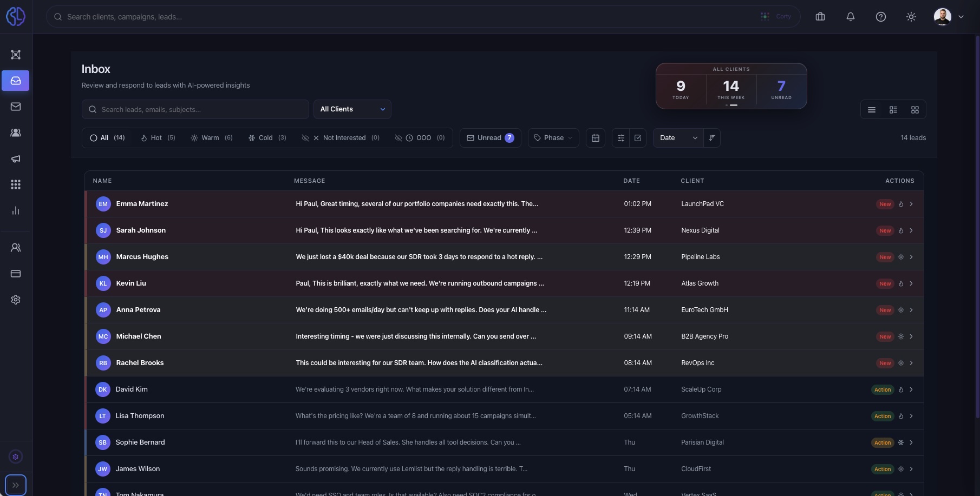The height and width of the screenshot is (496, 980).
Task: Click the mail envelope sidebar icon
Action: click(x=16, y=107)
